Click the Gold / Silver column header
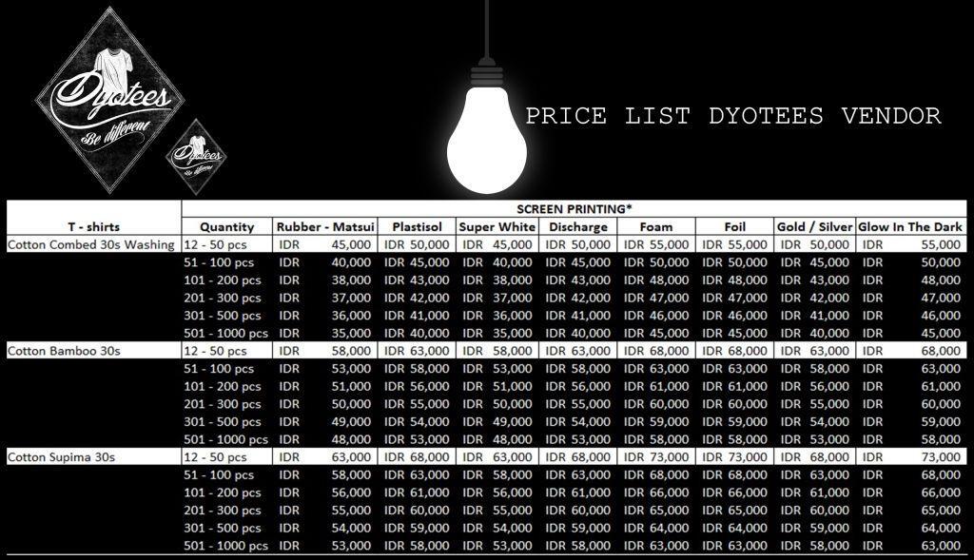 (814, 226)
